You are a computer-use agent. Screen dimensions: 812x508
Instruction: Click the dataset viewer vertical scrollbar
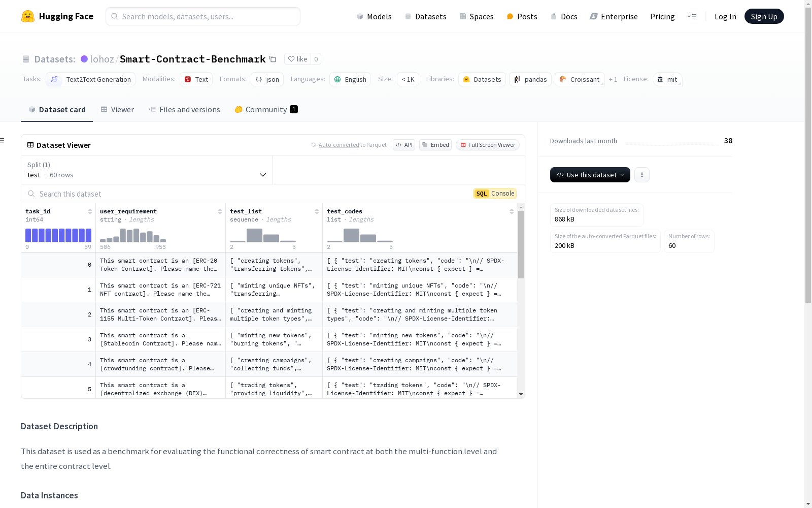(521, 244)
